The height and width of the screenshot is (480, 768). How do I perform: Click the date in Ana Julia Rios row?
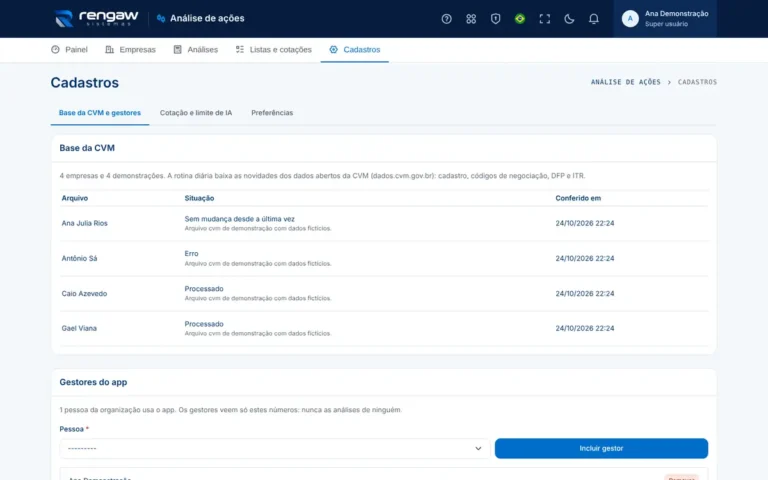pos(585,223)
